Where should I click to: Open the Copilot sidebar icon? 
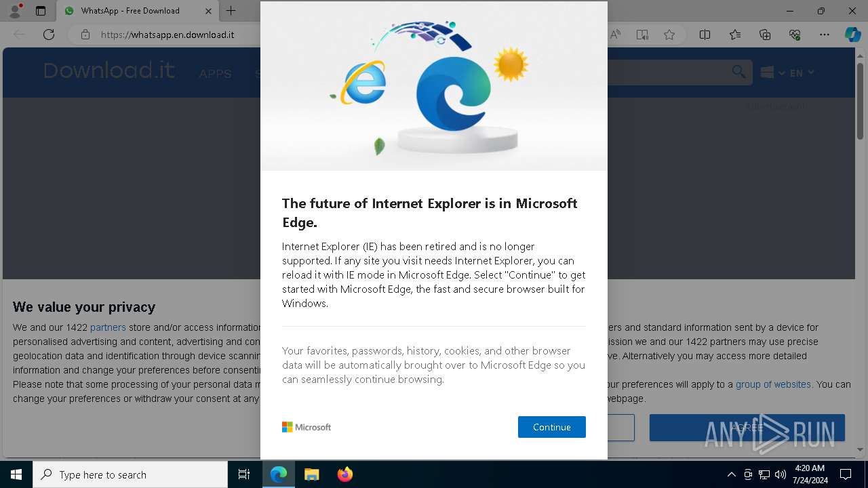(x=852, y=35)
